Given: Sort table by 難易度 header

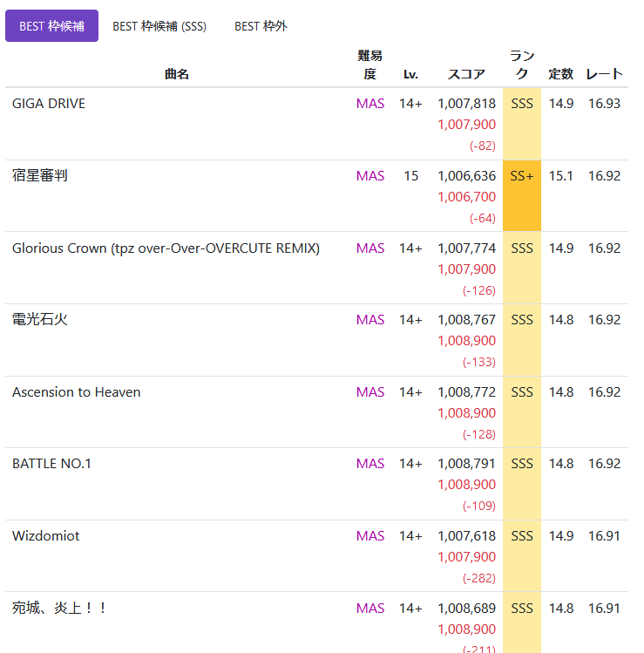Looking at the screenshot, I should pyautogui.click(x=369, y=65).
